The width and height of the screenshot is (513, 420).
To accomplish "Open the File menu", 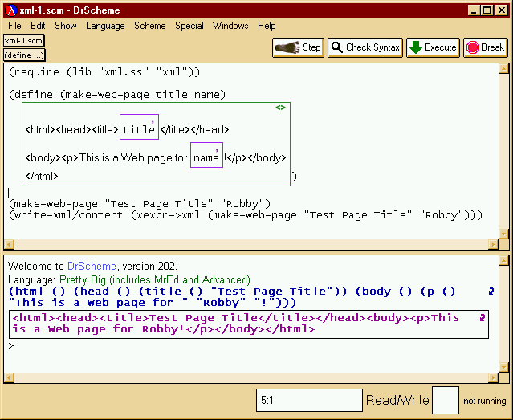I will click(x=14, y=26).
